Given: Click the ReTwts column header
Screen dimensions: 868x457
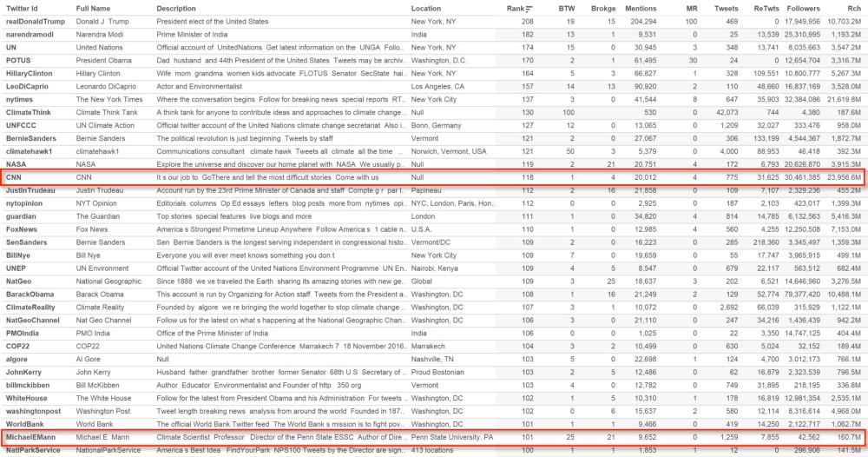Looking at the screenshot, I should [x=766, y=9].
